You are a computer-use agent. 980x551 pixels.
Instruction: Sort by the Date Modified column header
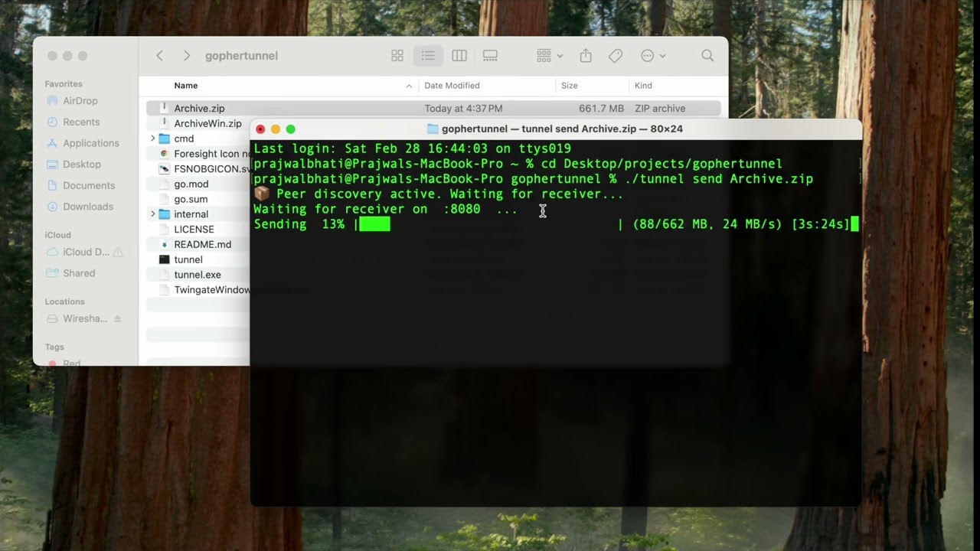pyautogui.click(x=452, y=86)
